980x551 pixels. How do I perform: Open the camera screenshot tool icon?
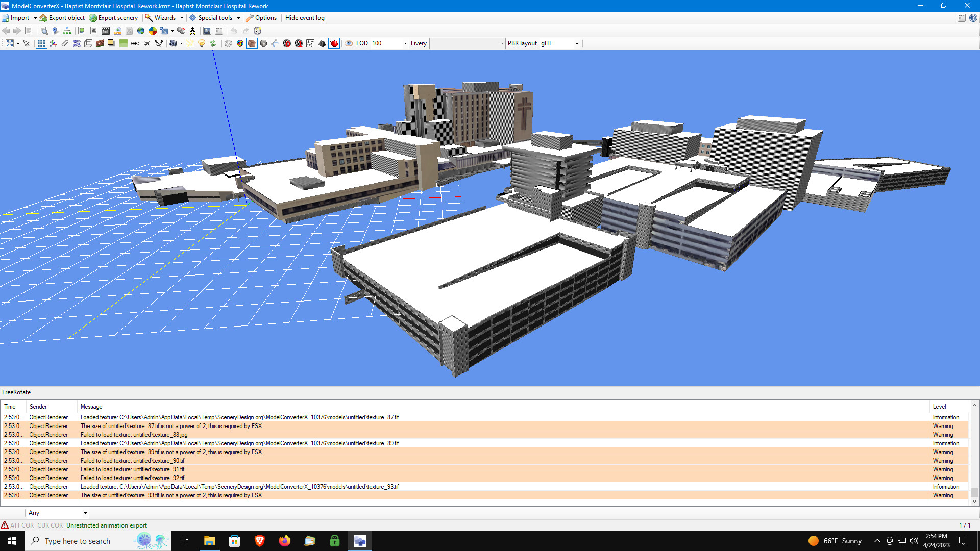(x=173, y=43)
